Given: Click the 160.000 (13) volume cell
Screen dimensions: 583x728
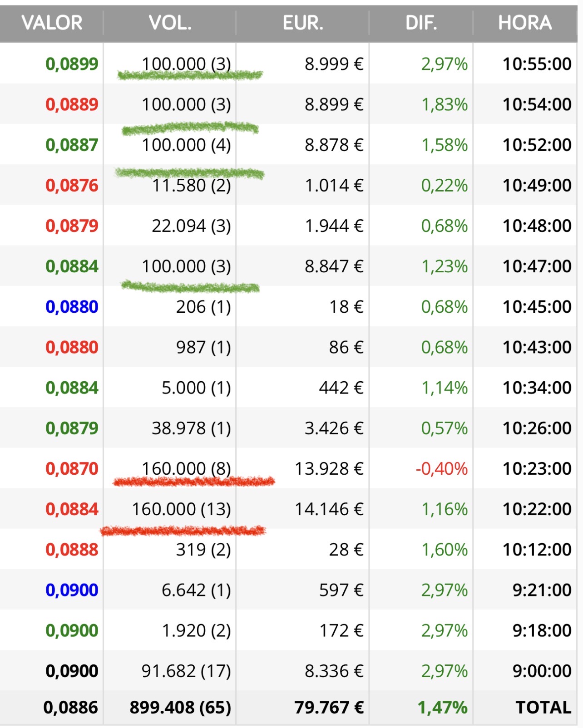Looking at the screenshot, I should click(182, 509).
